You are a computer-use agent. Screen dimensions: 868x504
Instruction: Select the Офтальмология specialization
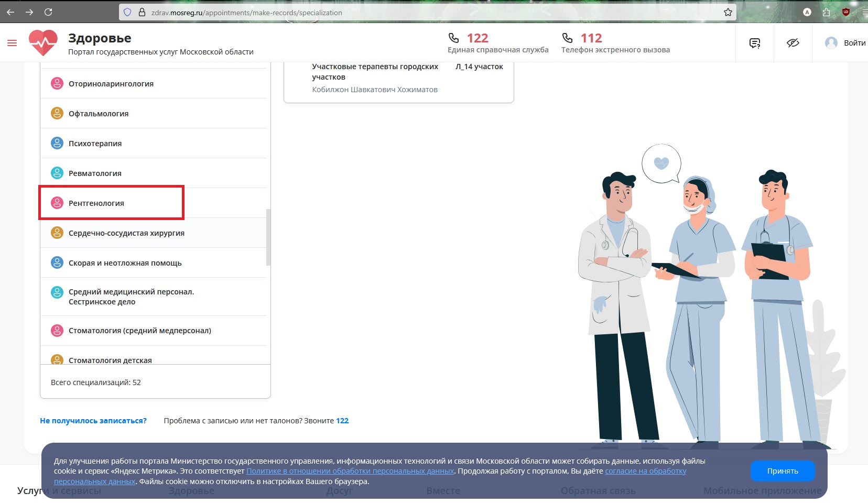pyautogui.click(x=99, y=114)
